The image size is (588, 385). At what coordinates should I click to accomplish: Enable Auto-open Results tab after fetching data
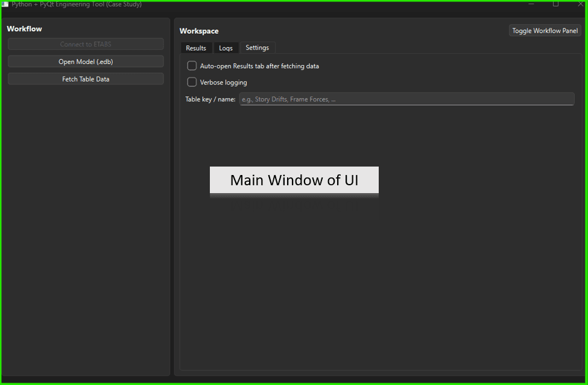coord(192,66)
